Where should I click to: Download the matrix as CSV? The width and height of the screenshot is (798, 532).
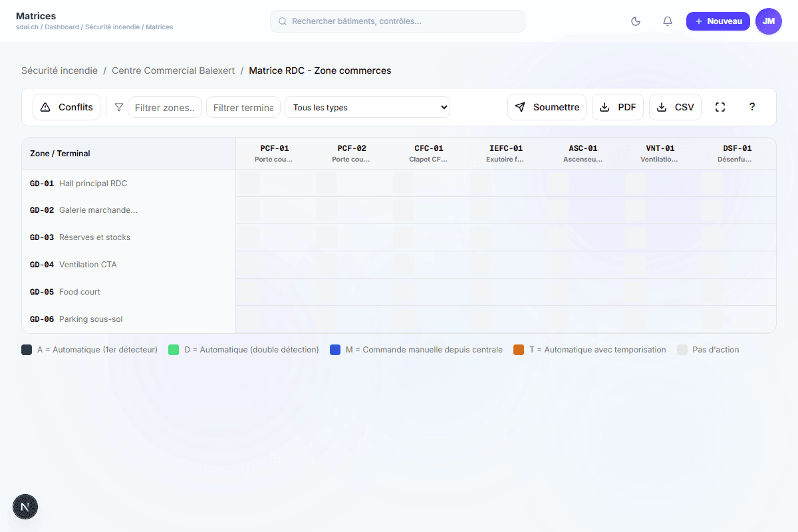(x=675, y=107)
